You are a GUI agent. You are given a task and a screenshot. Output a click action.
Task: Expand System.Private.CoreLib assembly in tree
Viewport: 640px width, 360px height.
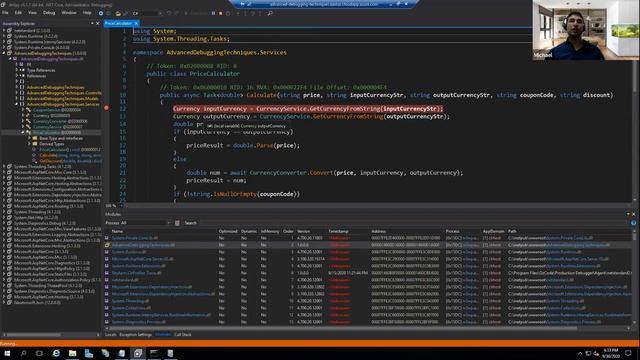[4, 47]
